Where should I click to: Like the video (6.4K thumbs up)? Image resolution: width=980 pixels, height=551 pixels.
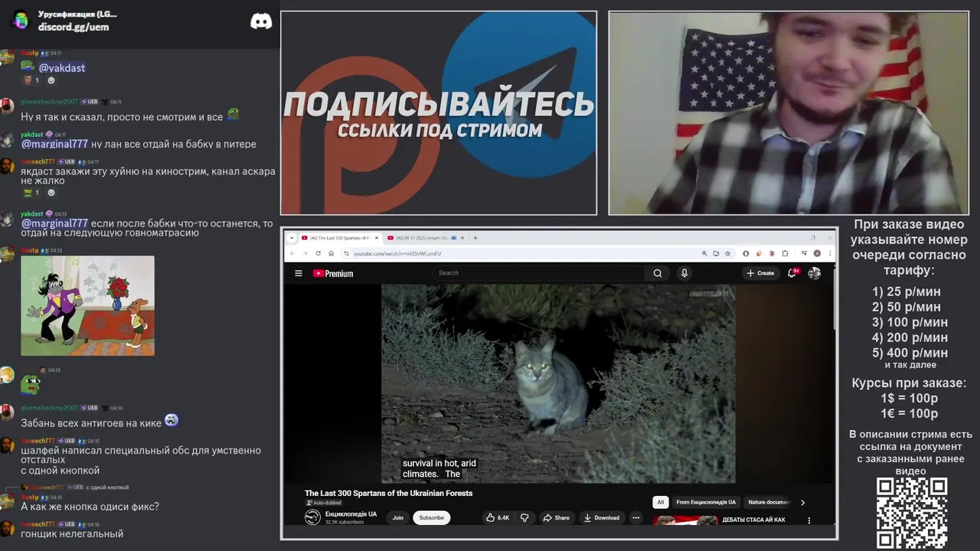(498, 517)
